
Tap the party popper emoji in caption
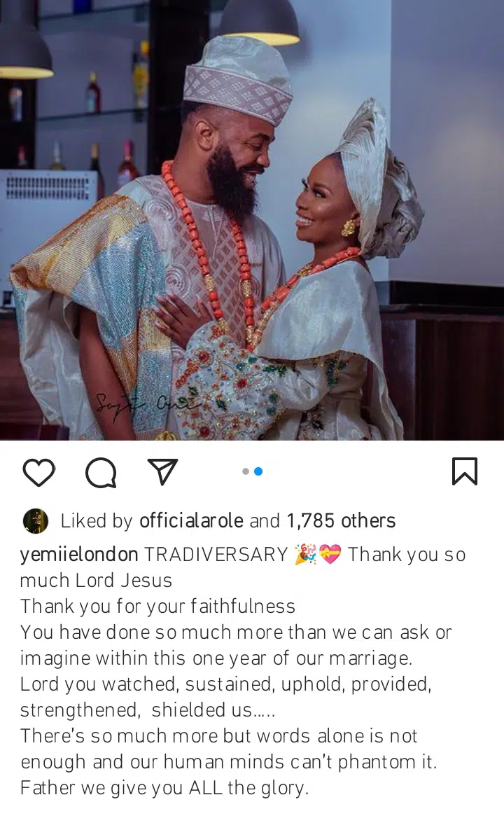(304, 555)
